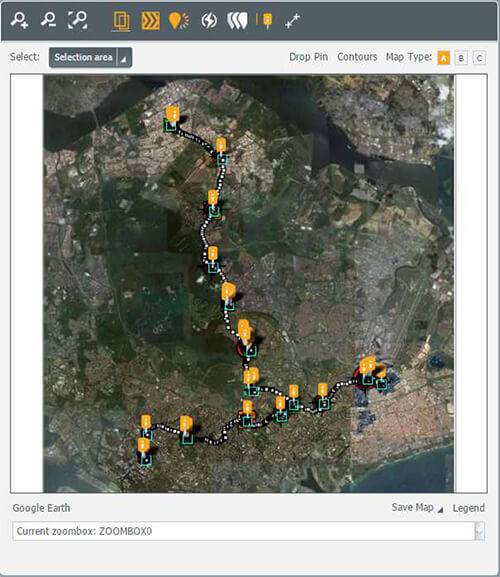500x577 pixels.
Task: Click the lightning bolt circle icon
Action: pyautogui.click(x=209, y=21)
